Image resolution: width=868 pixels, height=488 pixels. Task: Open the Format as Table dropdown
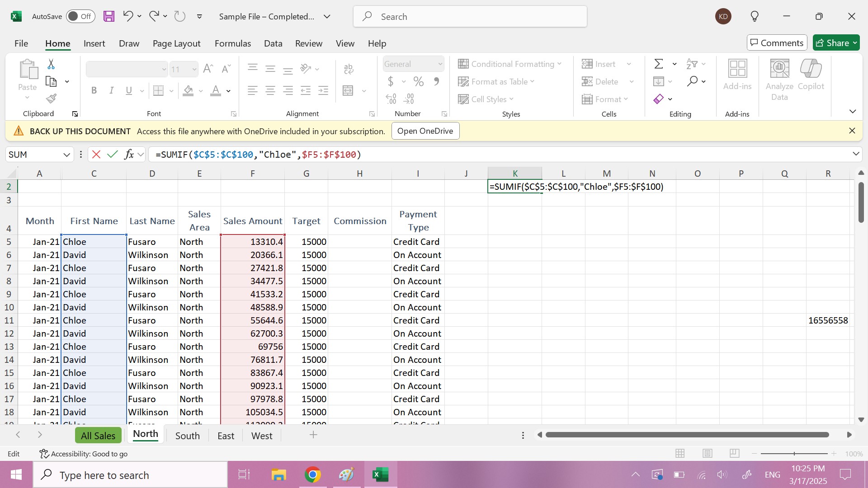[x=496, y=82]
